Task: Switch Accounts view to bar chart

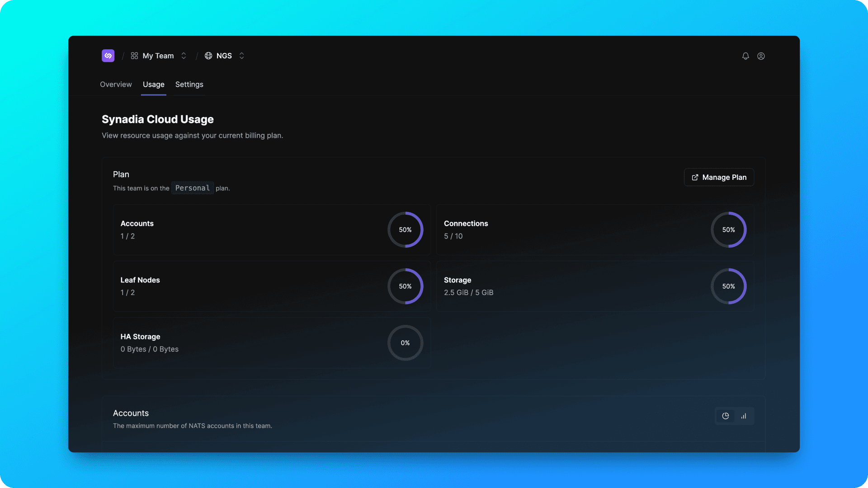Action: click(x=744, y=416)
